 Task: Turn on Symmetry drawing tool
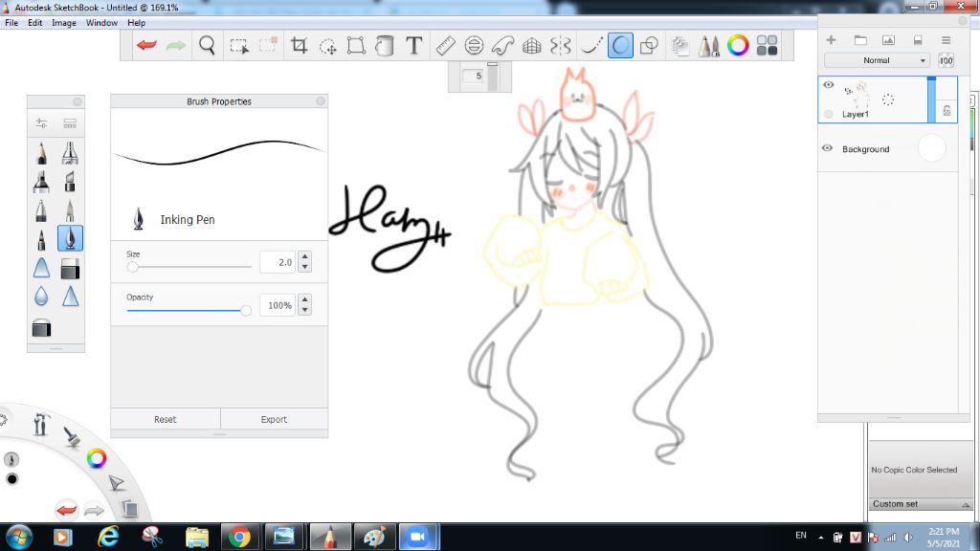pos(561,45)
